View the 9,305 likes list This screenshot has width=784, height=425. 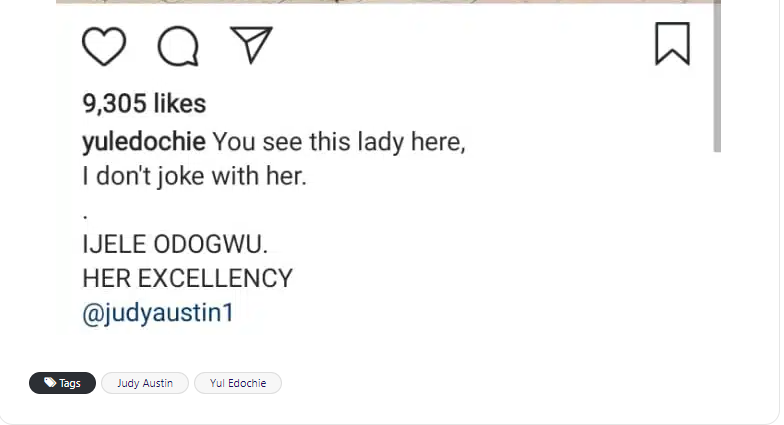click(143, 103)
